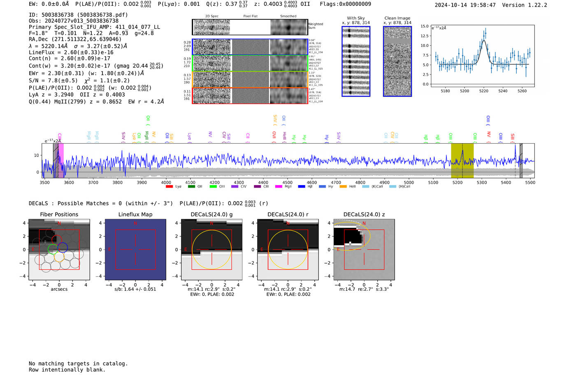Click the LineFlux = 2.60(±0.33)e-16 line
The width and height of the screenshot is (576, 392).
click(x=71, y=52)
